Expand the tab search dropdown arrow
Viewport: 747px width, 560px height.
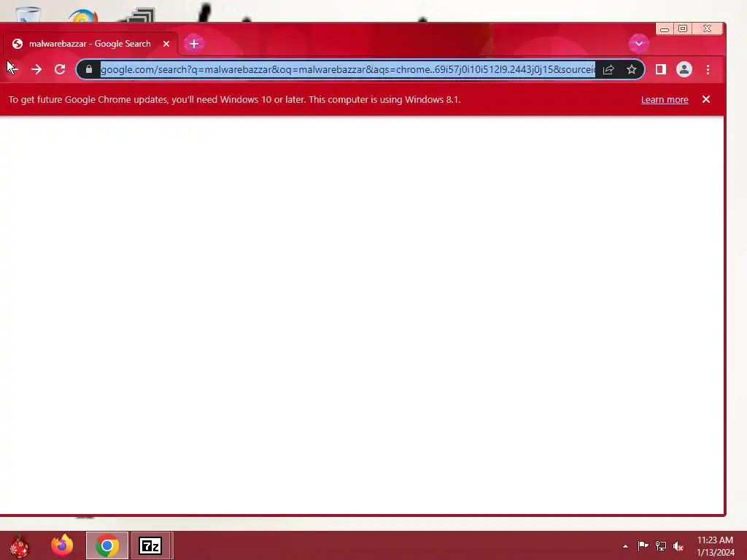tap(639, 44)
